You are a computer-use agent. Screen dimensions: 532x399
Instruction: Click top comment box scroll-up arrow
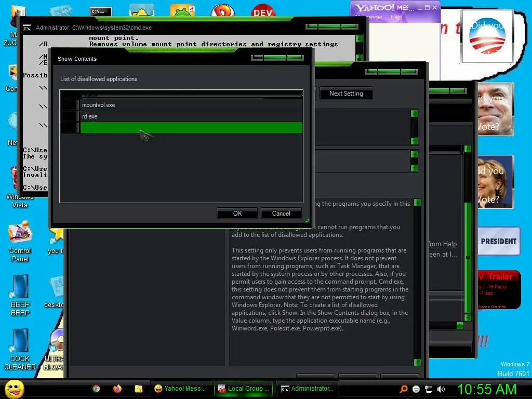coord(414,113)
